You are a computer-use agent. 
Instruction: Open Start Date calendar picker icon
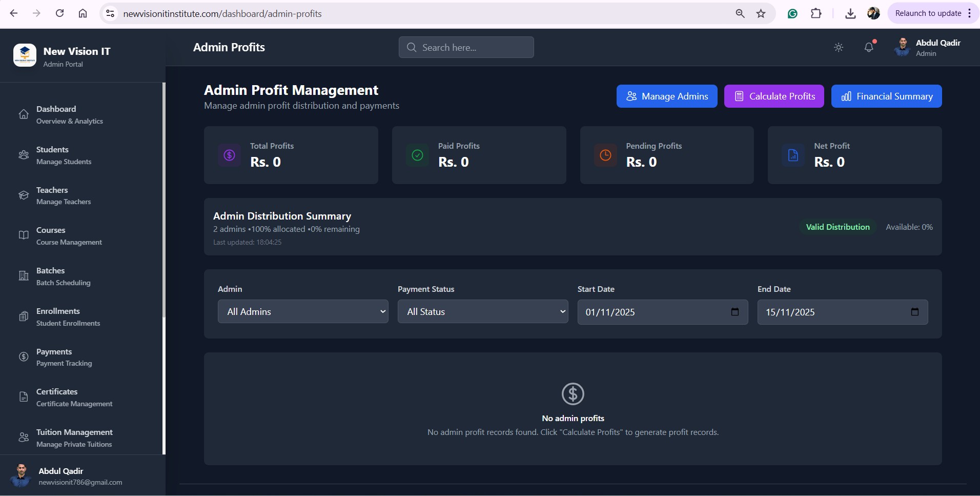734,312
